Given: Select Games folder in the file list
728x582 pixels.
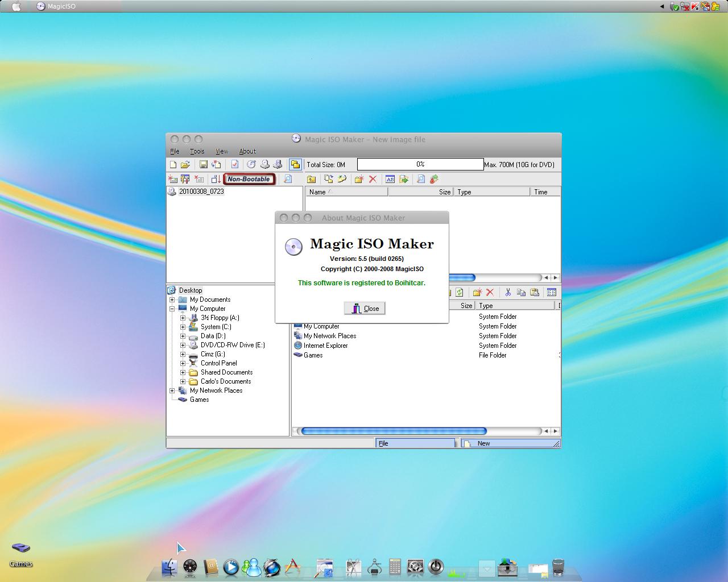Looking at the screenshot, I should 313,355.
